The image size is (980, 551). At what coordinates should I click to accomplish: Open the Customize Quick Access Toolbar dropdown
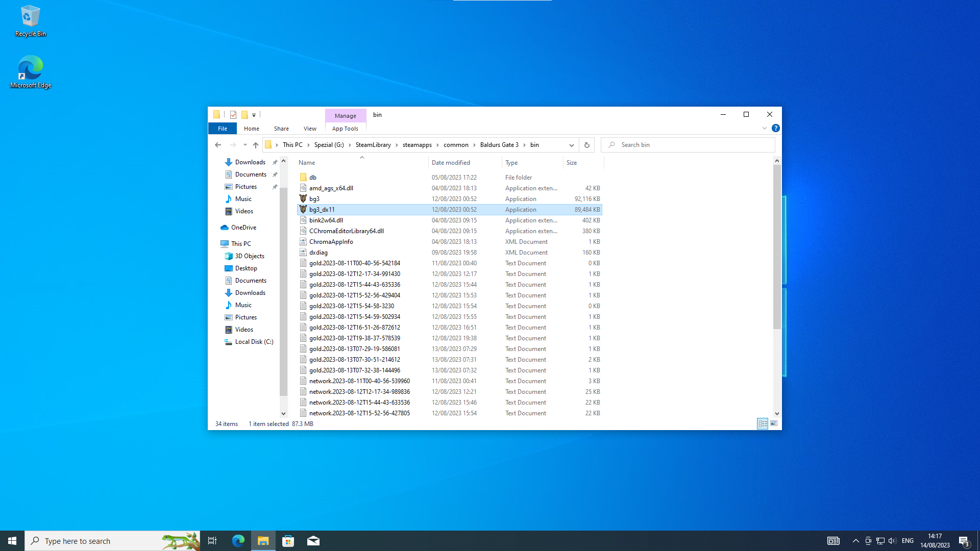tap(254, 115)
